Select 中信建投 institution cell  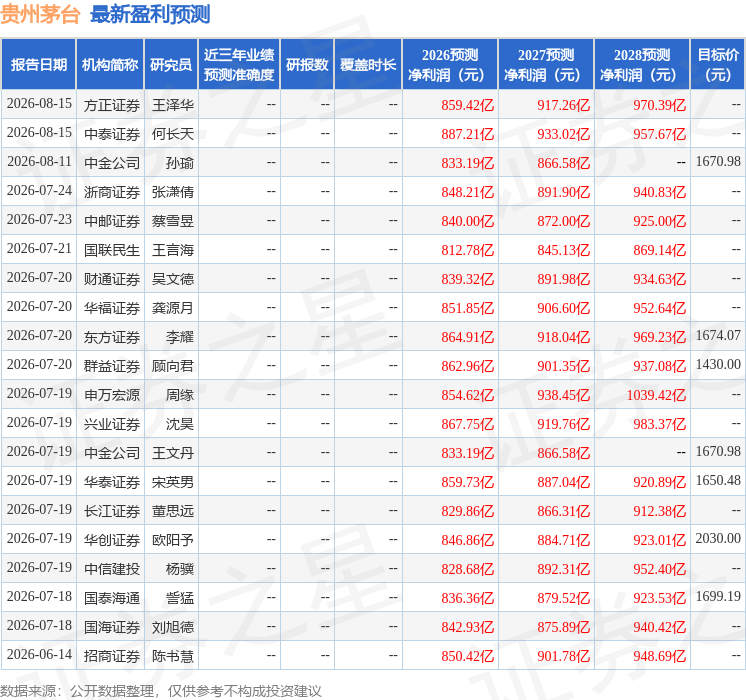coord(112,570)
